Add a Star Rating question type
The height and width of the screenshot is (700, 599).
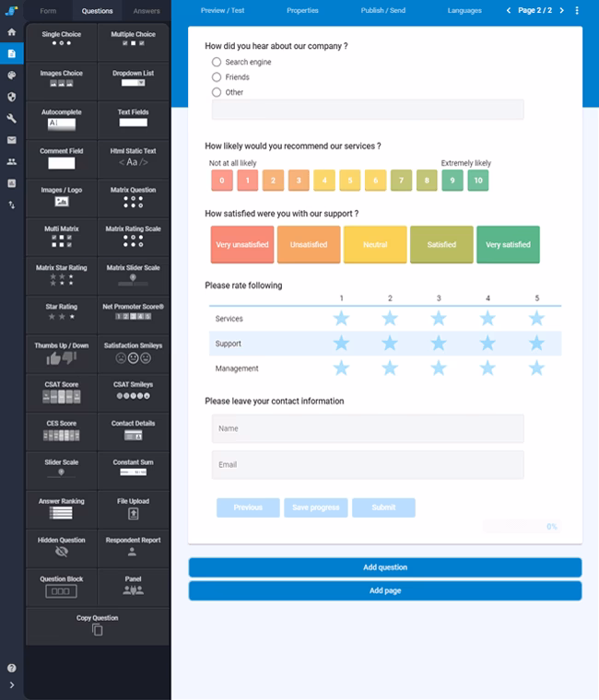[x=62, y=312]
